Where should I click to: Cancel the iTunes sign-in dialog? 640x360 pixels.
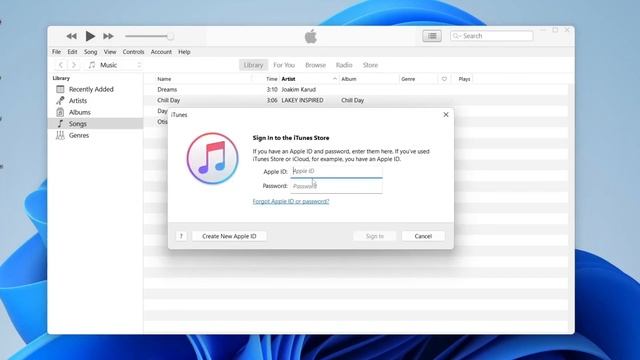[423, 236]
